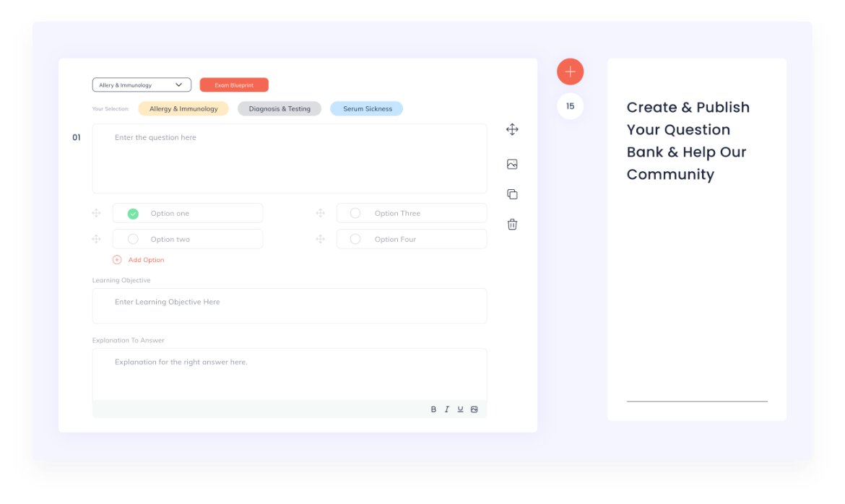Image resolution: width=845 pixels, height=504 pixels.
Task: Open the Allergy & Immunology dropdown
Action: [x=142, y=85]
